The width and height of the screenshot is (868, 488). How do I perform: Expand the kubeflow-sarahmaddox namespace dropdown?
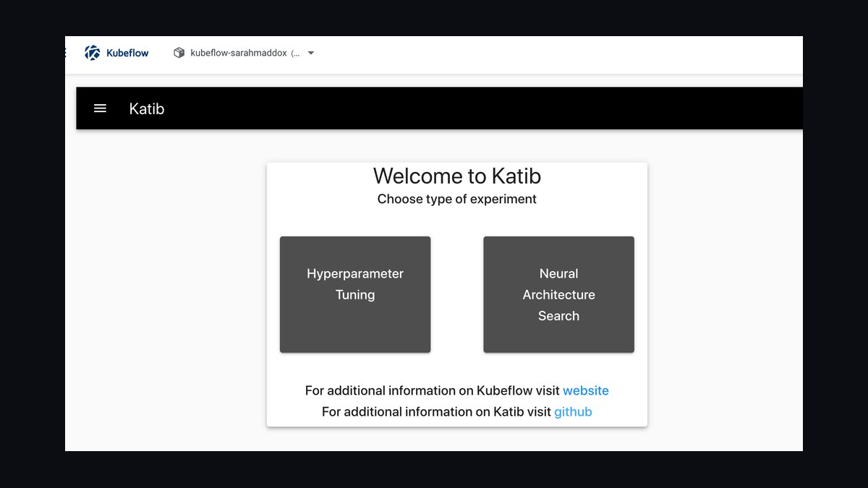(x=311, y=53)
